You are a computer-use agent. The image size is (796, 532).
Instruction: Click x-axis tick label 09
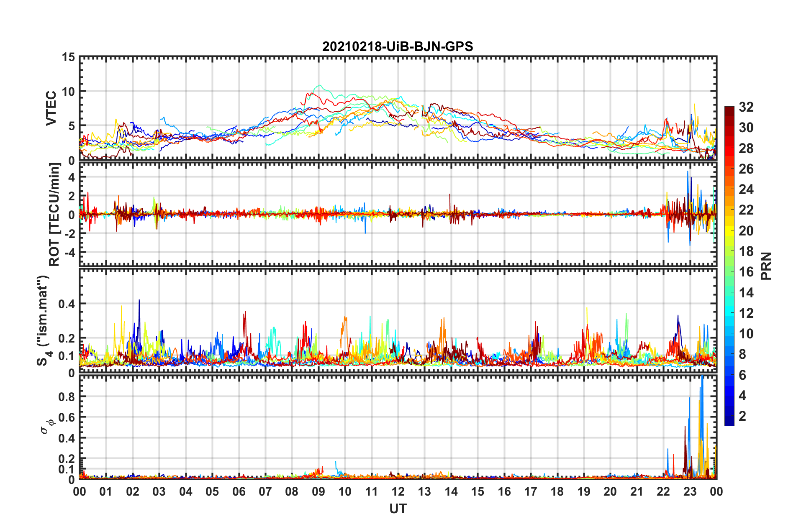click(318, 491)
